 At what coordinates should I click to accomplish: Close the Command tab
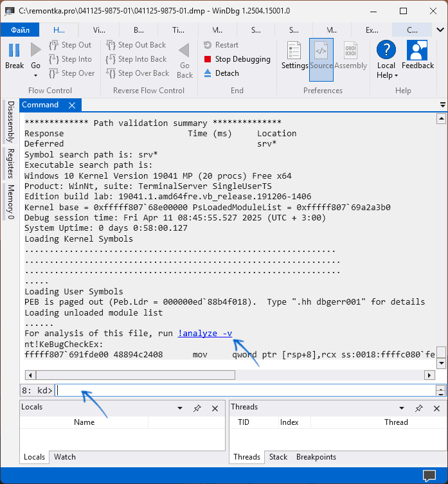pyautogui.click(x=72, y=105)
